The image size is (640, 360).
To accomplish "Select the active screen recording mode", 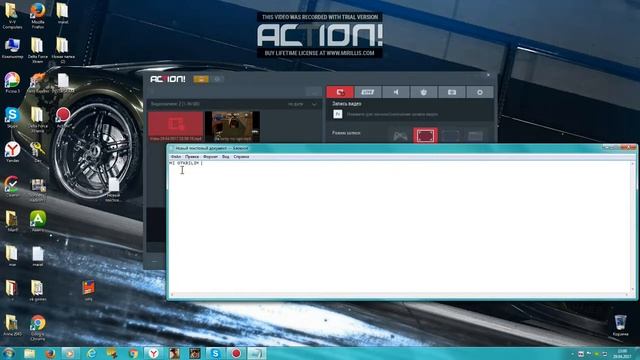I will pos(425,136).
